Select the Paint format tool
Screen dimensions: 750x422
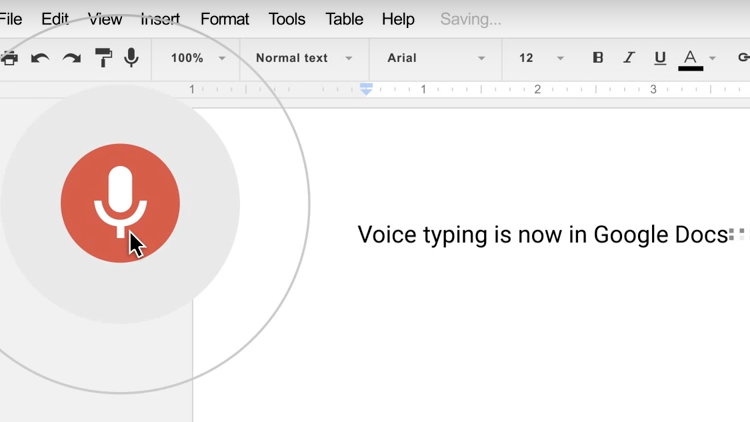point(103,58)
